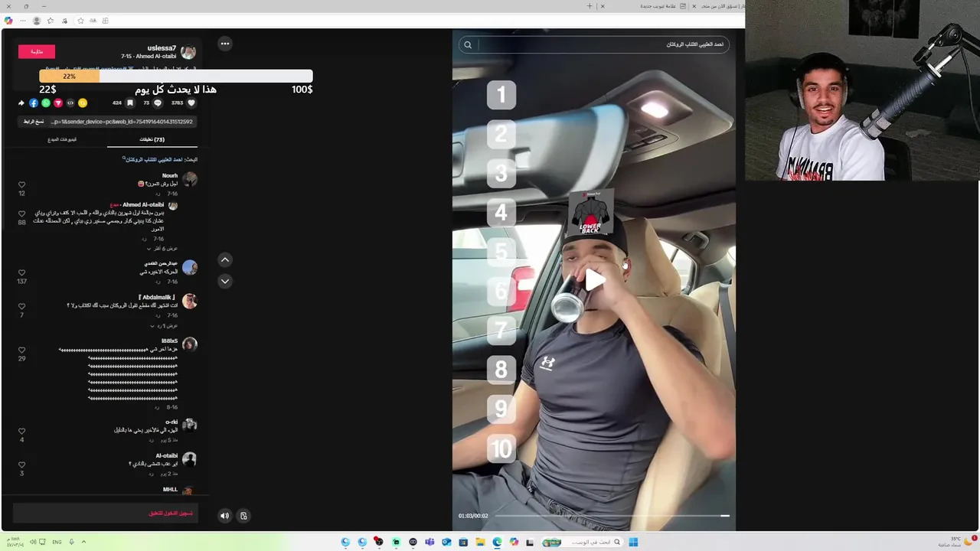Click the 22% donation goal progress bar
The height and width of the screenshot is (551, 980).
click(x=176, y=77)
